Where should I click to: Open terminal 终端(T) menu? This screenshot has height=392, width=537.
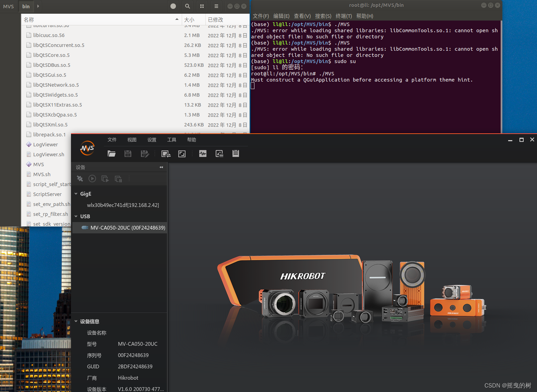click(344, 16)
